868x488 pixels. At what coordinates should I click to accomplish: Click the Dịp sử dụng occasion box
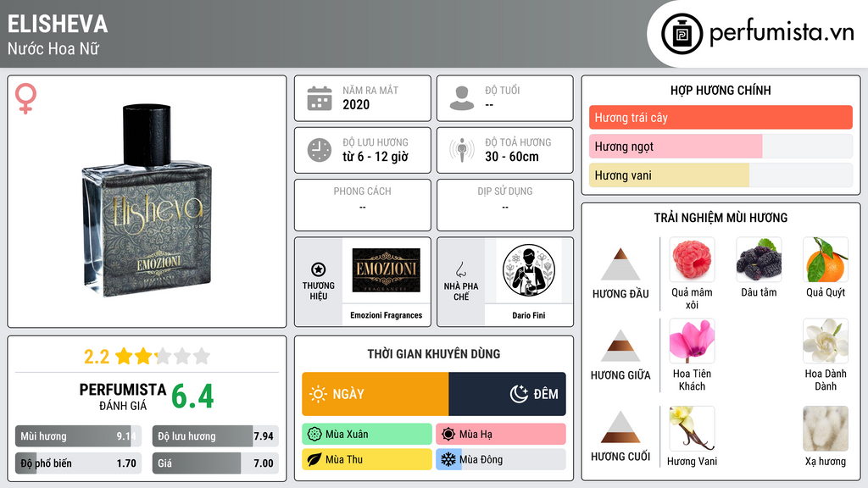[x=505, y=205]
